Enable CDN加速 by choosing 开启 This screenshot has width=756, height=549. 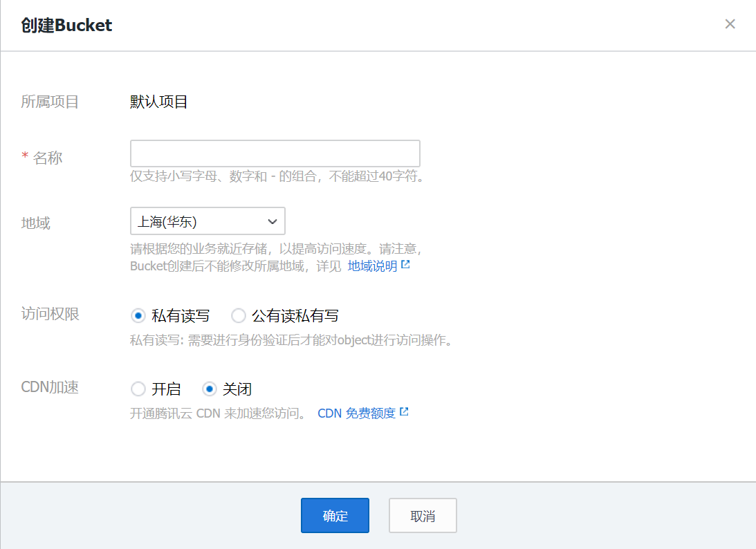138,389
